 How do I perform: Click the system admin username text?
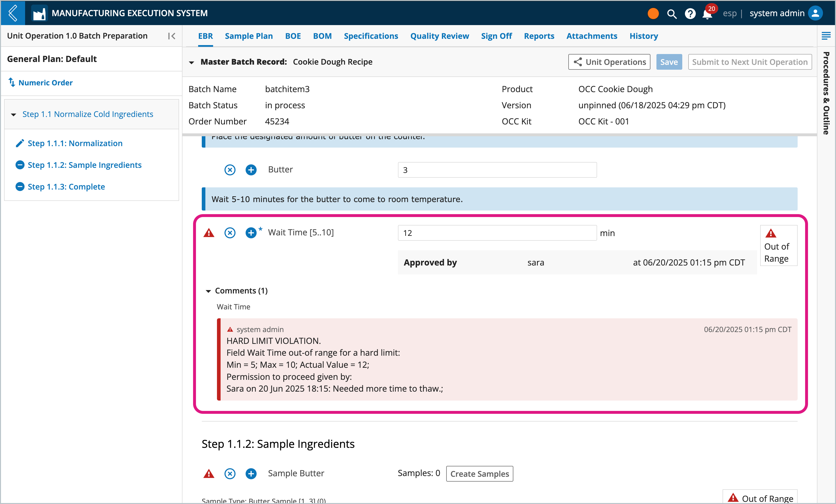(x=777, y=13)
